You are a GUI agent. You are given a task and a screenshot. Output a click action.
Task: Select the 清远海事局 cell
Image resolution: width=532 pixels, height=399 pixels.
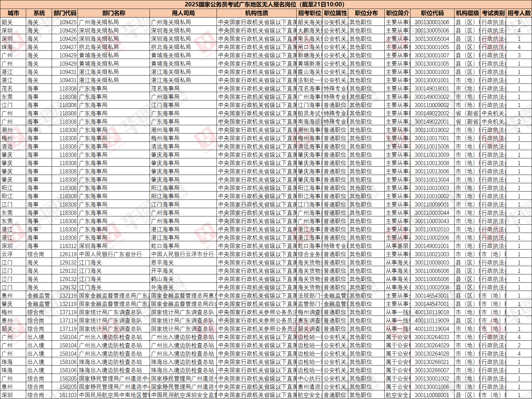183,147
